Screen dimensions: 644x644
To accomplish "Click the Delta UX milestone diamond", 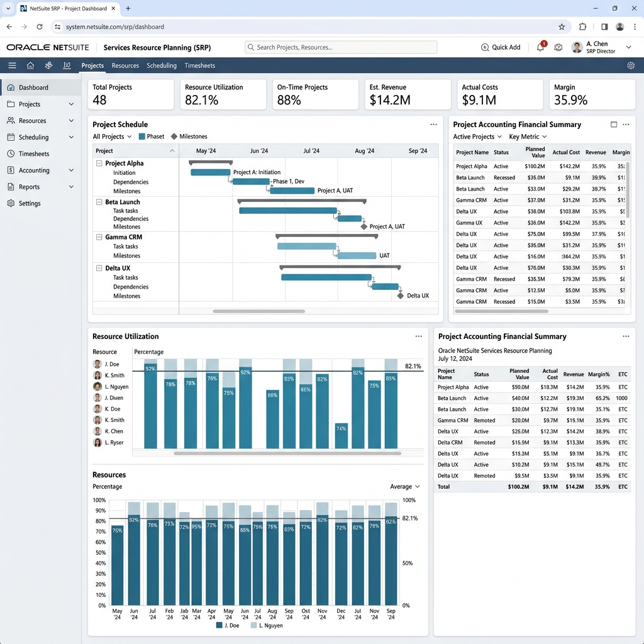I will [401, 296].
